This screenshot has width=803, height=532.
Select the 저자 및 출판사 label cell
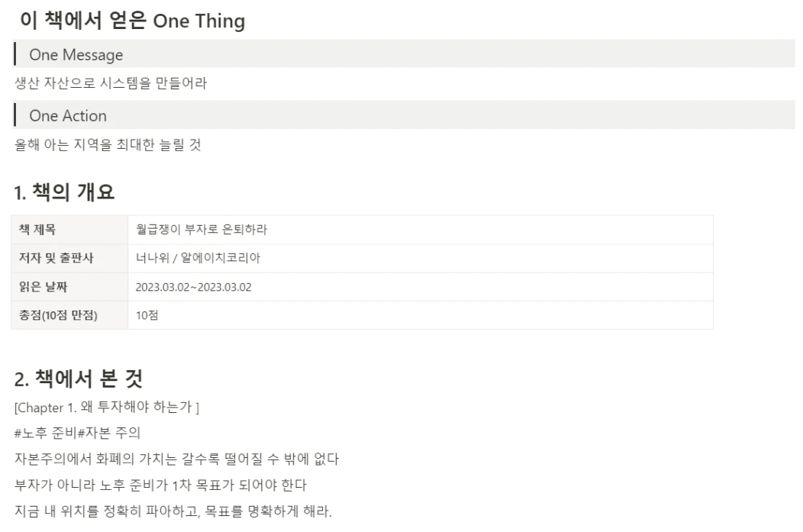click(69, 258)
